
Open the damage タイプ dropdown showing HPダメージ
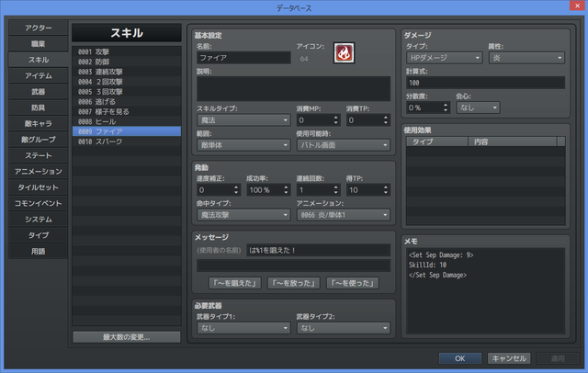point(444,58)
